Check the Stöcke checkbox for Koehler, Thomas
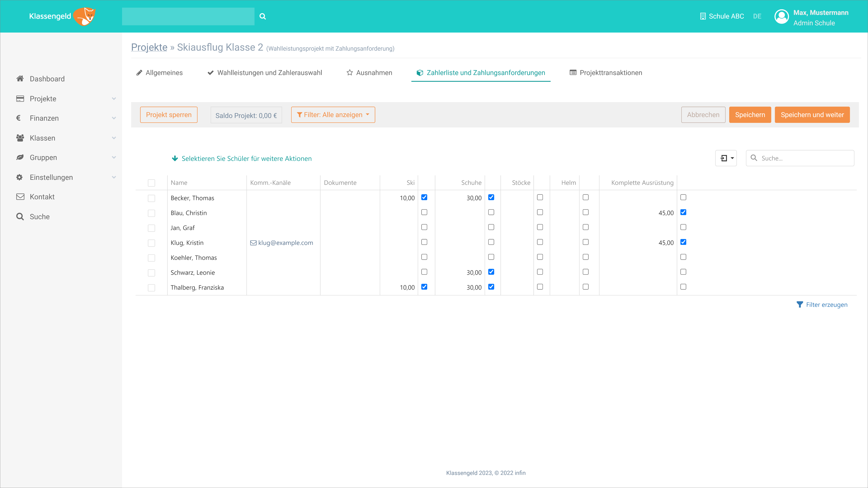The image size is (868, 488). [x=540, y=257]
